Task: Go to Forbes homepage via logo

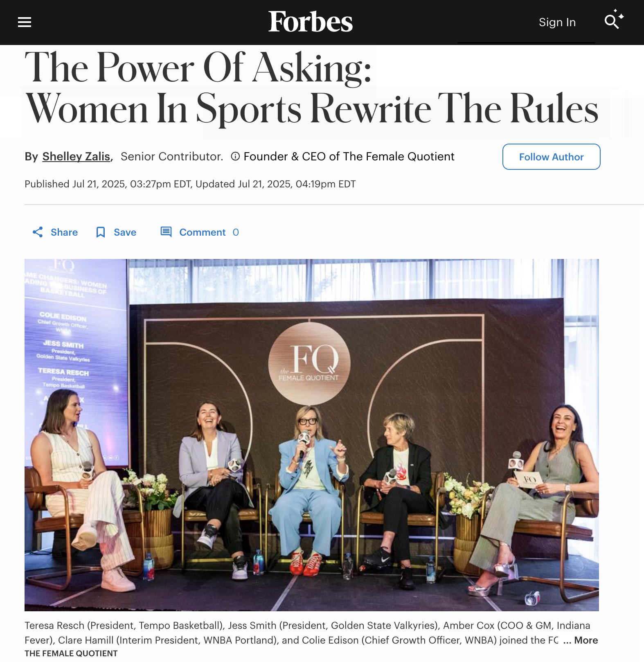Action: [311, 21]
